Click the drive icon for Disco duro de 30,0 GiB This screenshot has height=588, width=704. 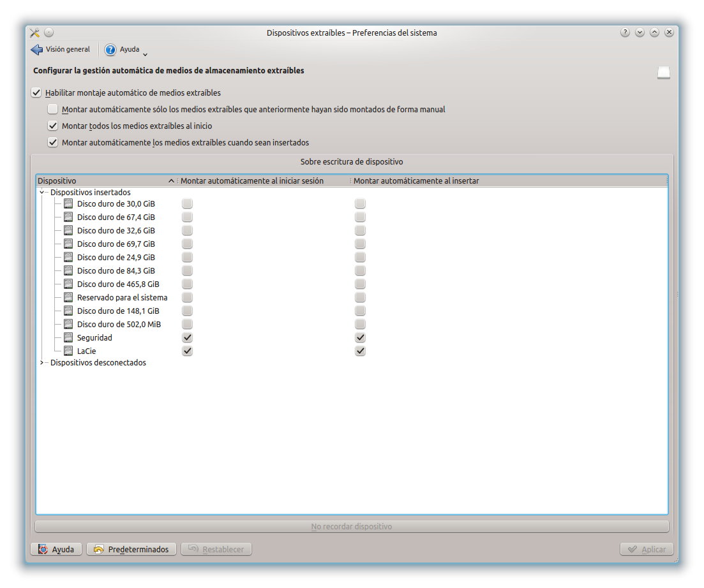point(68,203)
